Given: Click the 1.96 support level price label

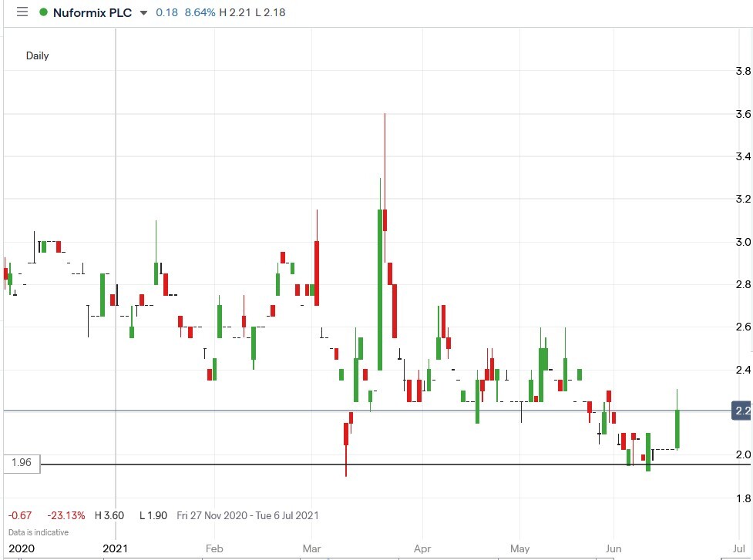Looking at the screenshot, I should coord(21,463).
